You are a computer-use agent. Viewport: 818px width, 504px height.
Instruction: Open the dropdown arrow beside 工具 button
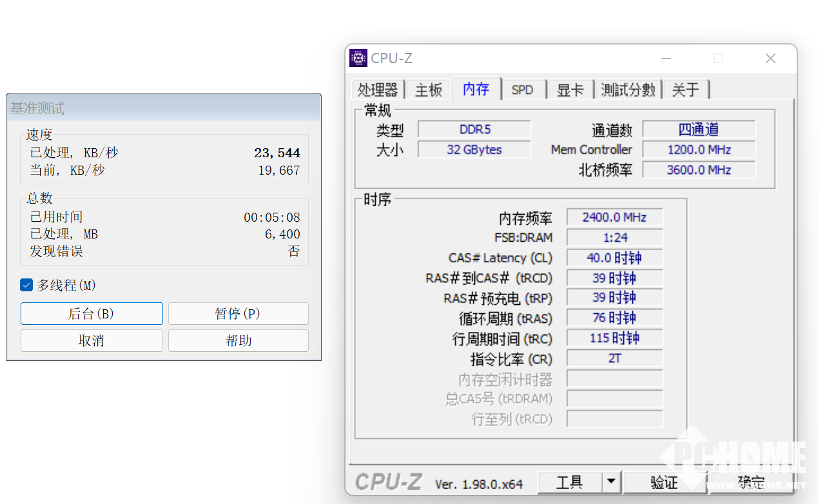click(611, 482)
